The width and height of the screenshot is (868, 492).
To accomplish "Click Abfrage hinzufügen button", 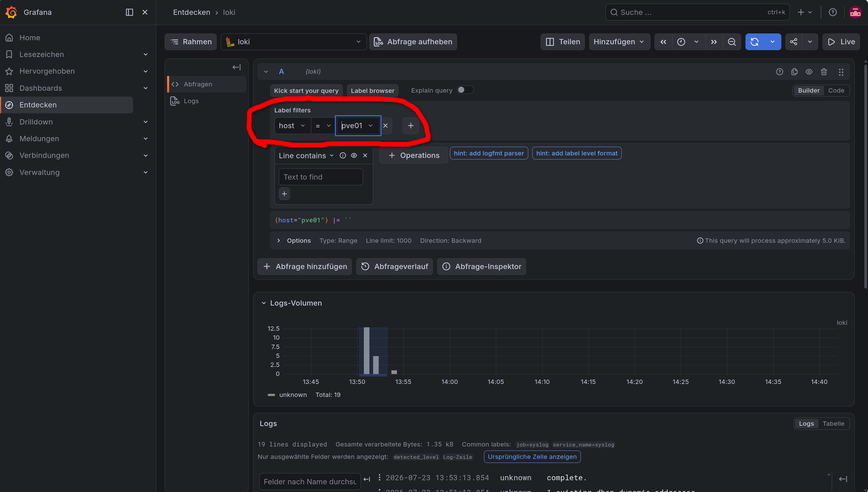I will point(304,267).
